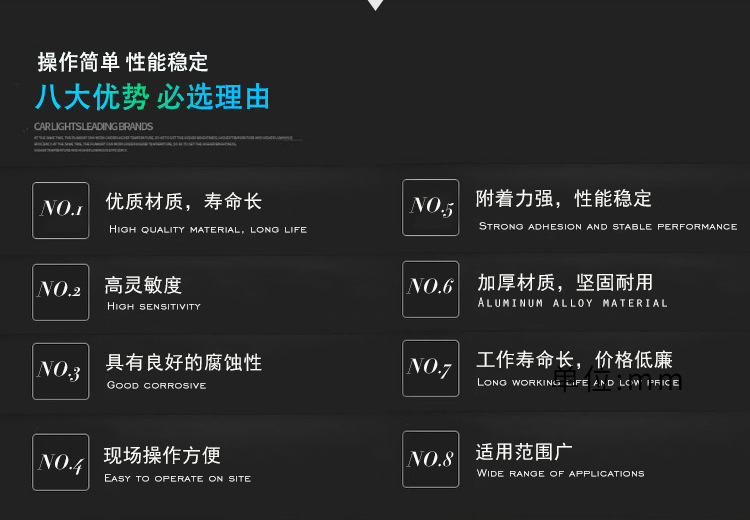The height and width of the screenshot is (520, 750).
Task: Click the text 工作寿命长,价格低廉
Action: coord(574,359)
